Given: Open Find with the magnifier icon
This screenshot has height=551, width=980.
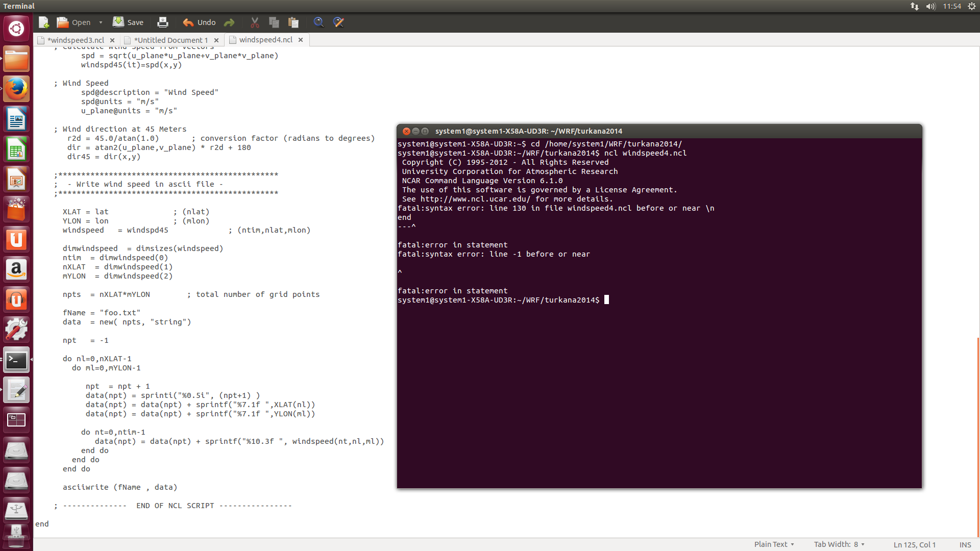Looking at the screenshot, I should click(x=318, y=22).
